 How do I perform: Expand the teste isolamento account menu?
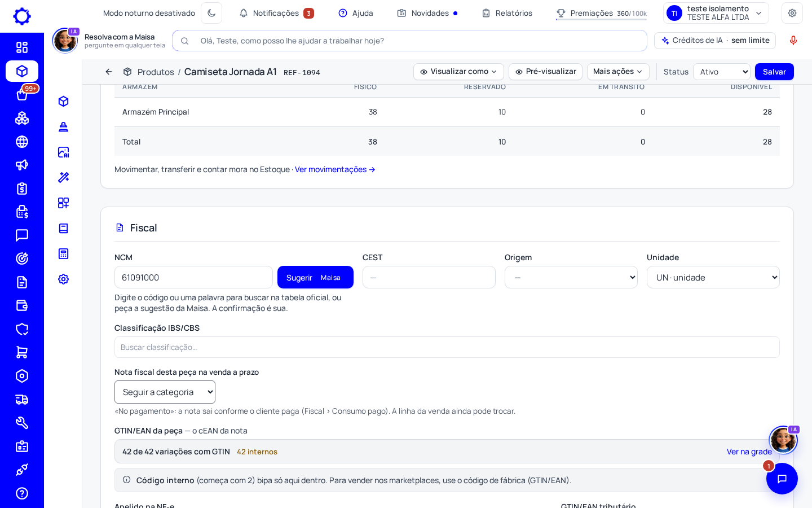point(716,13)
